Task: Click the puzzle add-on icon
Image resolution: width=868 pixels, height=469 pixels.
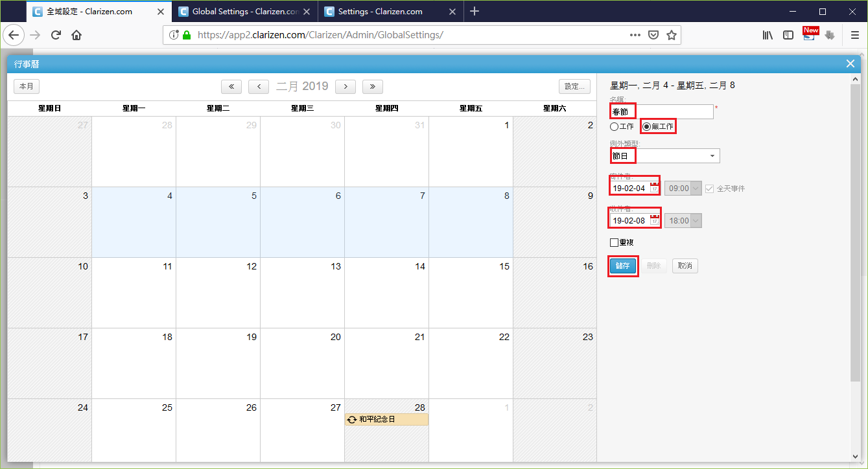Action: [830, 35]
